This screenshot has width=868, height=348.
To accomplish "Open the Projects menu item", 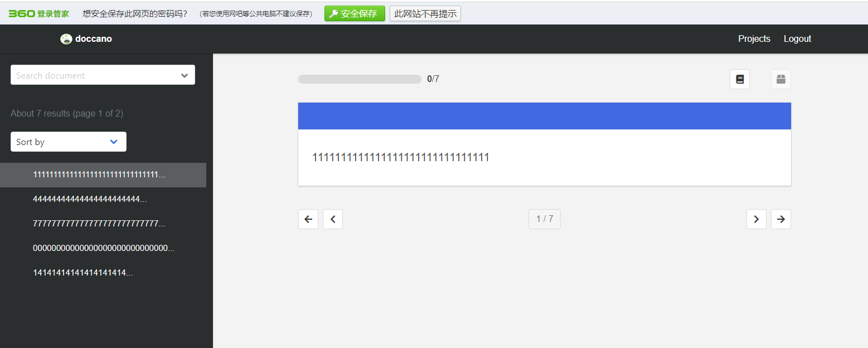I will coord(754,38).
